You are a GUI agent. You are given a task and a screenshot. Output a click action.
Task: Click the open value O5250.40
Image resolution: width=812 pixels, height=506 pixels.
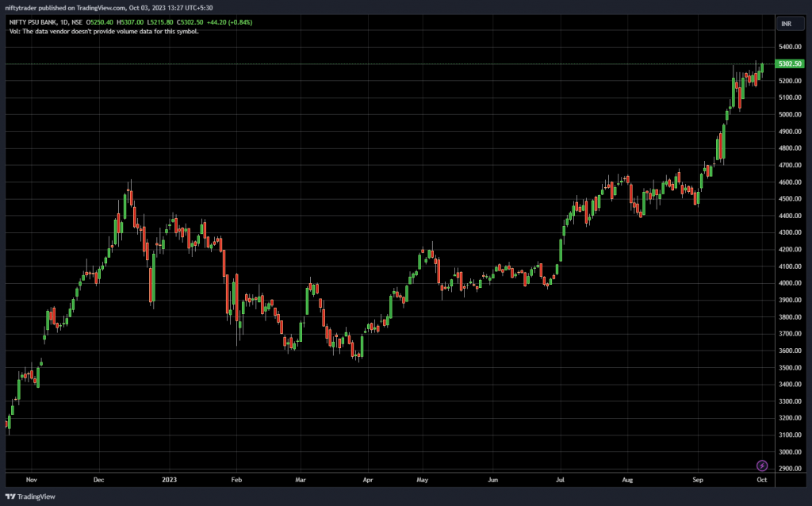pyautogui.click(x=99, y=22)
